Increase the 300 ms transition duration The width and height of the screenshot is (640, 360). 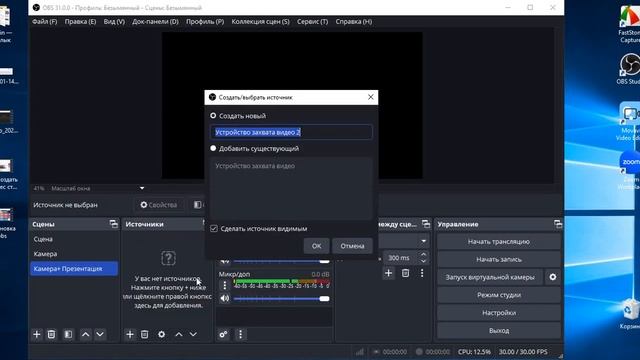[x=423, y=255]
